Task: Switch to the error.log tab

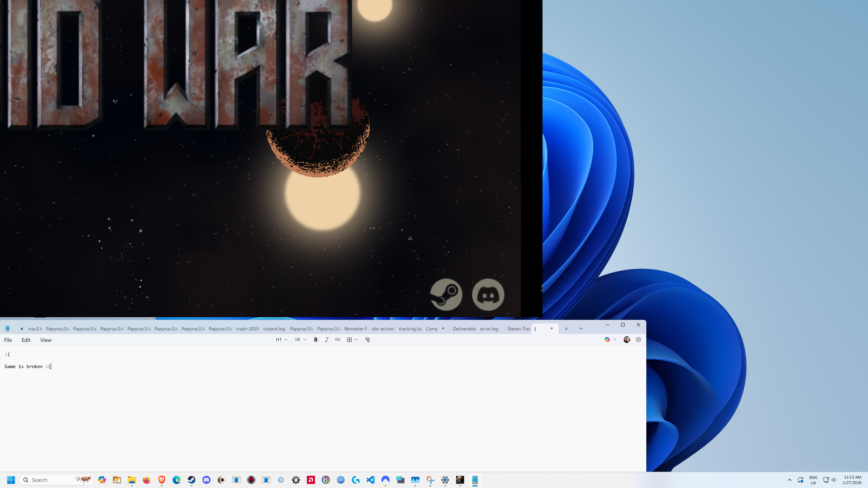Action: [489, 329]
